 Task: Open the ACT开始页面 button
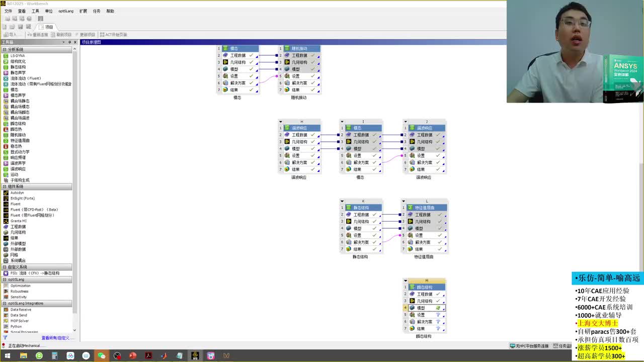(x=114, y=35)
